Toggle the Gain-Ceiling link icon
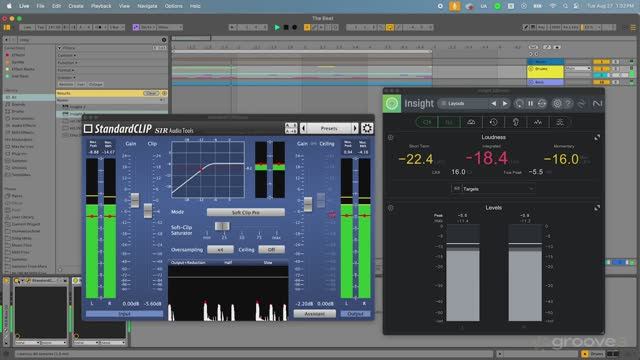 click(313, 144)
